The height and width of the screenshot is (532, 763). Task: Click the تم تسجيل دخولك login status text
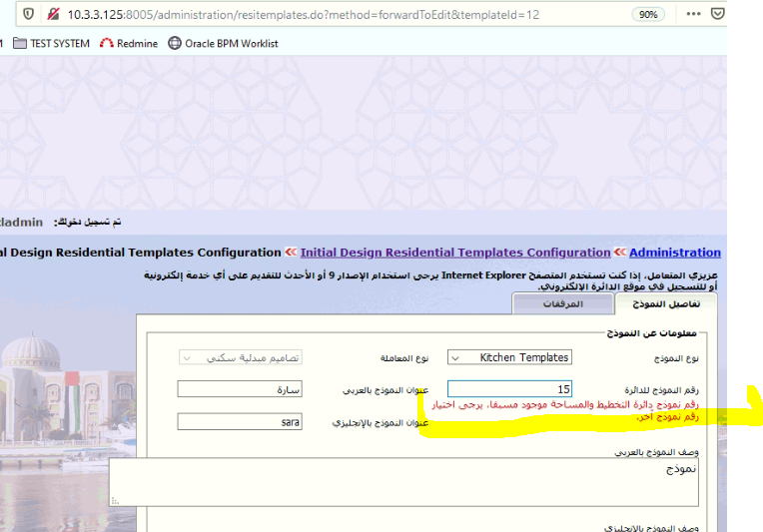87,223
